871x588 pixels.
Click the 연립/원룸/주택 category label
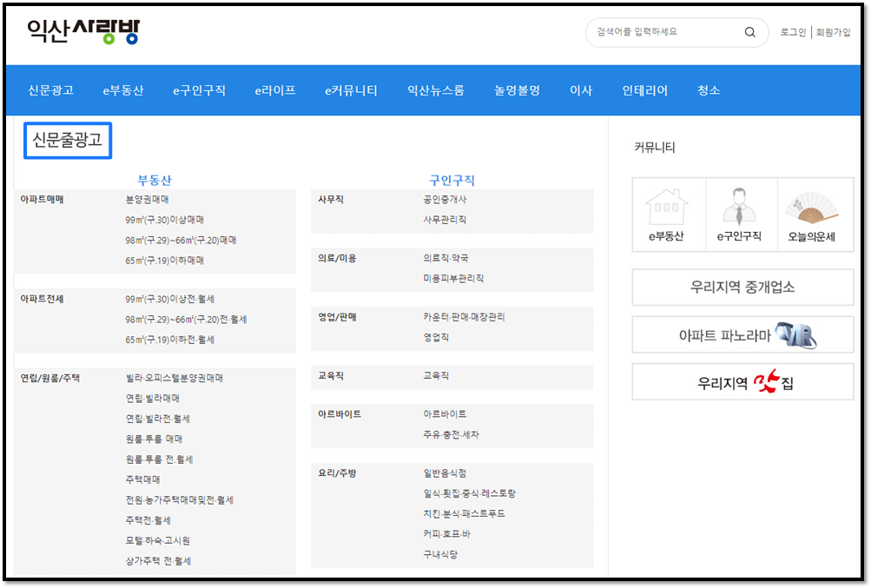50,378
